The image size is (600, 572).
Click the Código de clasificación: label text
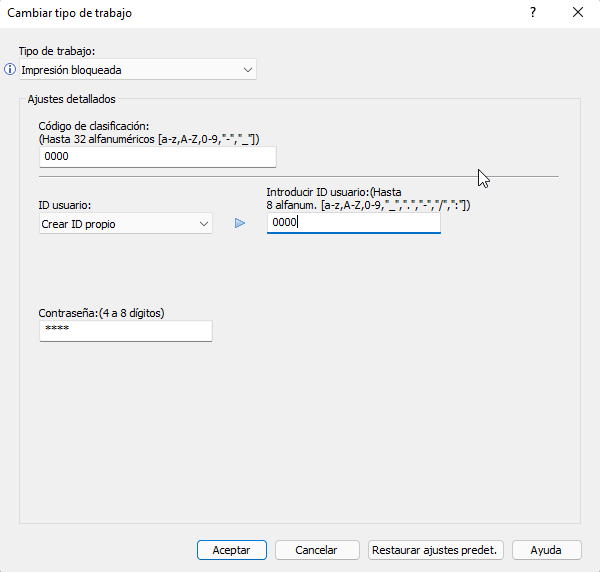[x=94, y=126]
